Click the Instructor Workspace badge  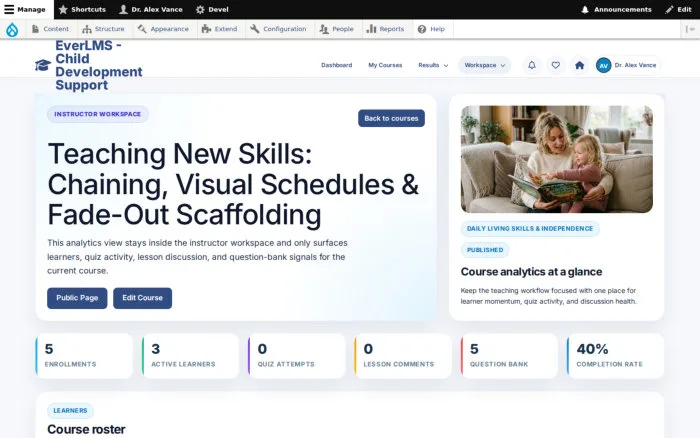98,114
